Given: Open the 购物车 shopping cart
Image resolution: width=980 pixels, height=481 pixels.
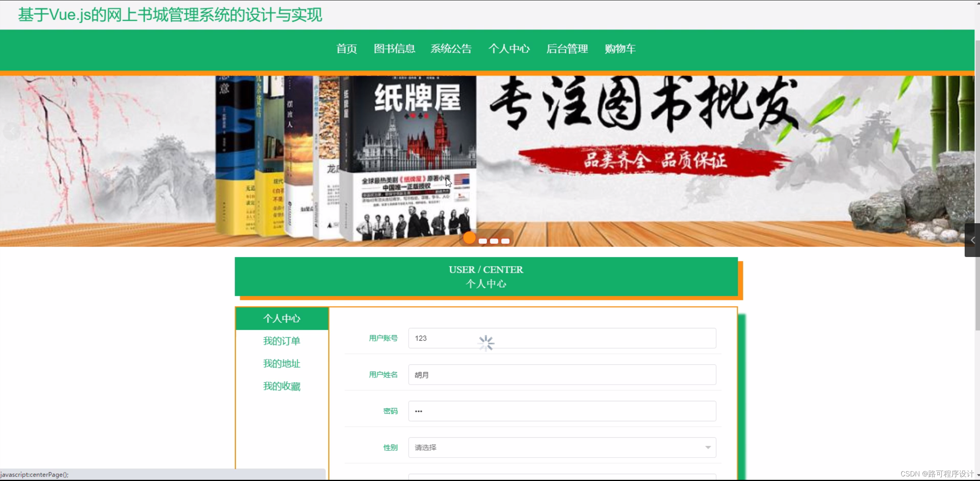Looking at the screenshot, I should [x=620, y=49].
